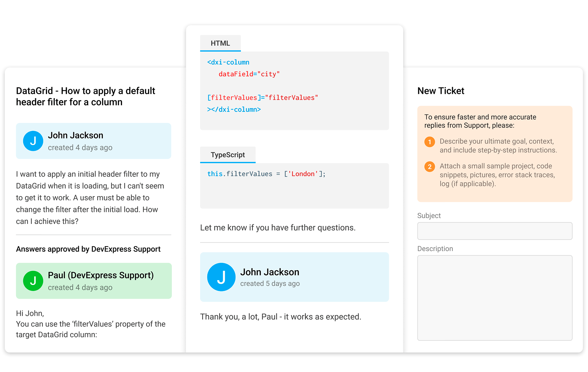The height and width of the screenshot is (372, 588).
Task: Click John Jackson's blue avatar in left ticket
Action: coord(33,141)
